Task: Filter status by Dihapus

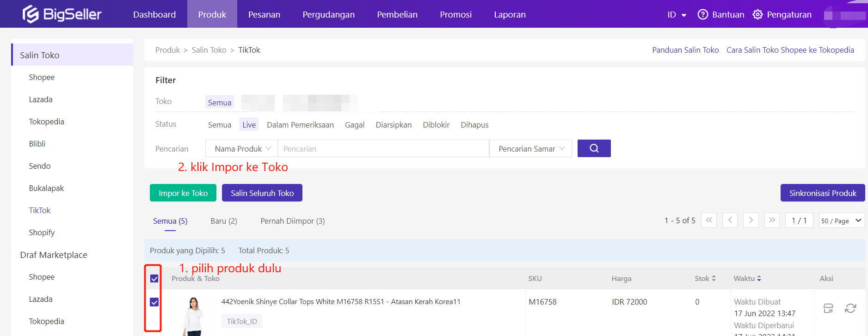Action: [x=474, y=124]
